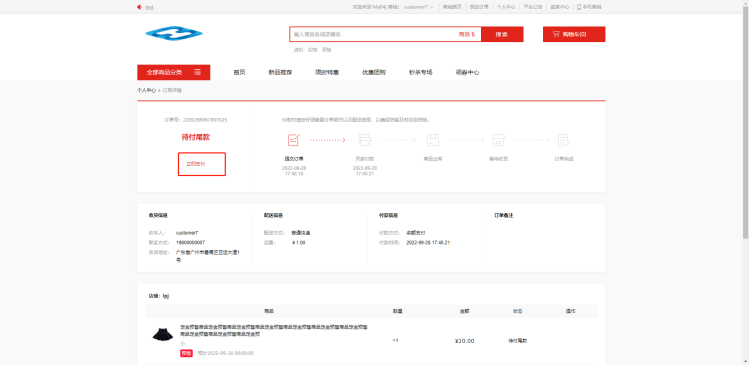The image size is (749, 365).
Task: Open the 商品 search type dropdown
Action: click(467, 34)
